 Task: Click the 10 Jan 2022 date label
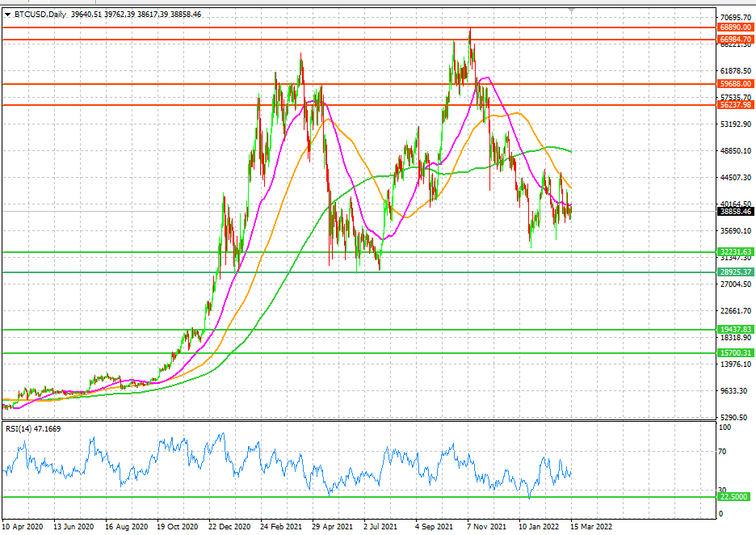click(x=539, y=527)
